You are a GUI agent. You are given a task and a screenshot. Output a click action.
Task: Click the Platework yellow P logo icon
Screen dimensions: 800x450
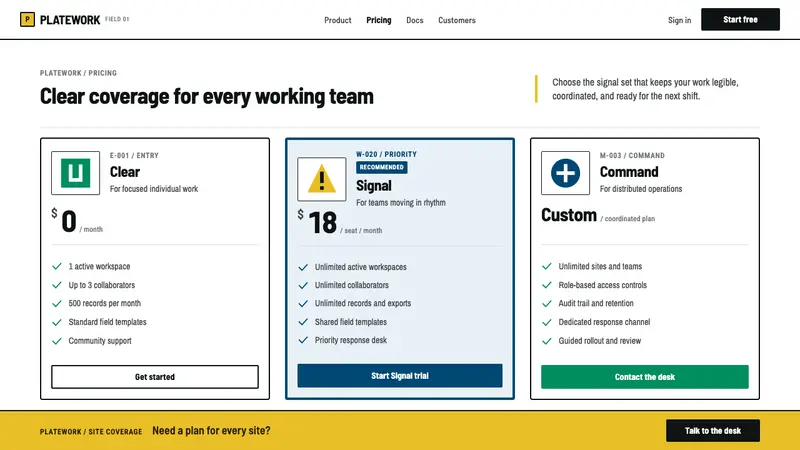point(27,19)
